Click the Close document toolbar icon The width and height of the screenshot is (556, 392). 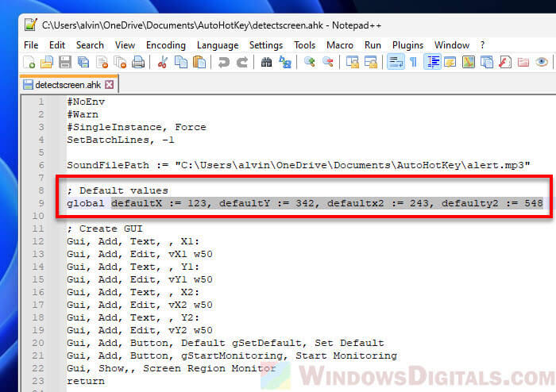click(x=102, y=63)
